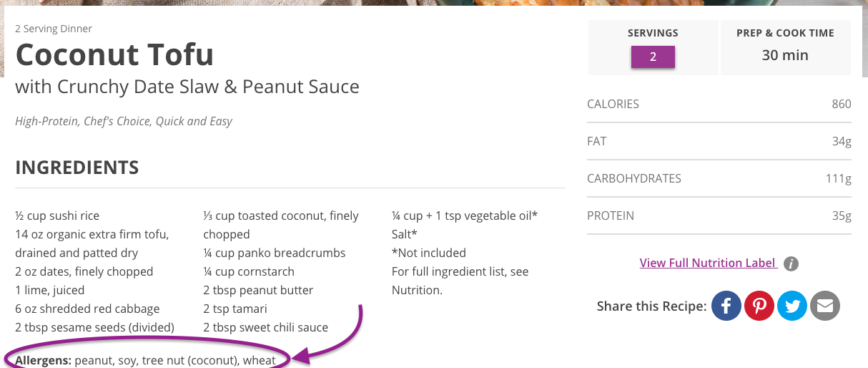Image resolution: width=868 pixels, height=368 pixels.
Task: Select the Calories nutrition row
Action: click(719, 104)
